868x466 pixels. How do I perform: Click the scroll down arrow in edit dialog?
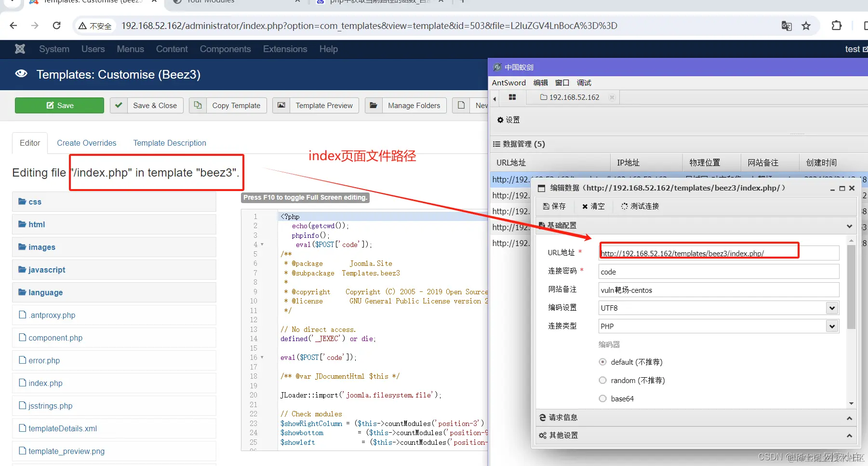851,404
